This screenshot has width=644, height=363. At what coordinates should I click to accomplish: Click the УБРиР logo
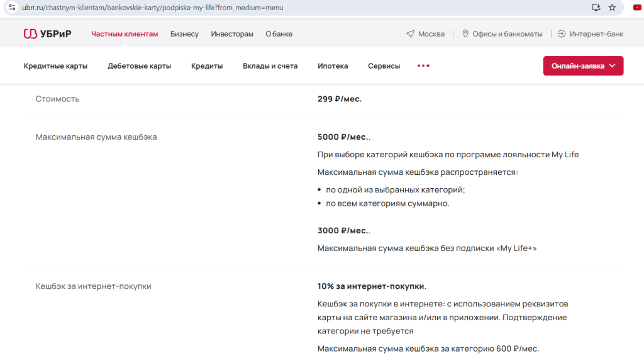click(x=47, y=34)
